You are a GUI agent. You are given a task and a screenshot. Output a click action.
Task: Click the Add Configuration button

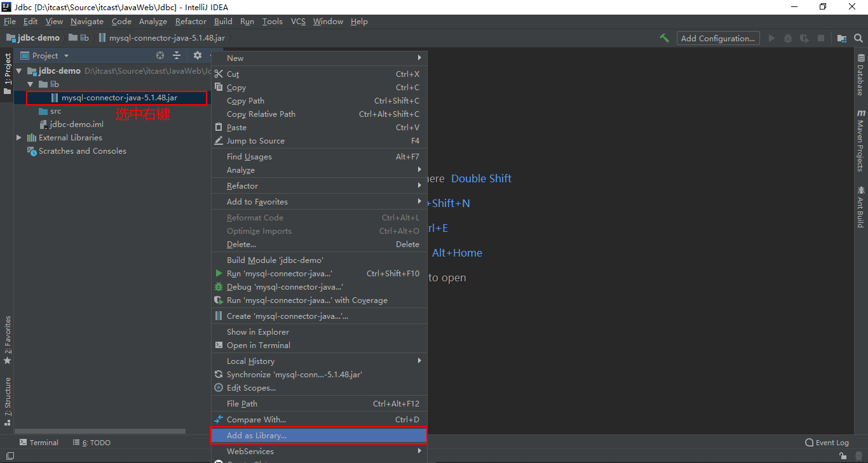pos(718,38)
